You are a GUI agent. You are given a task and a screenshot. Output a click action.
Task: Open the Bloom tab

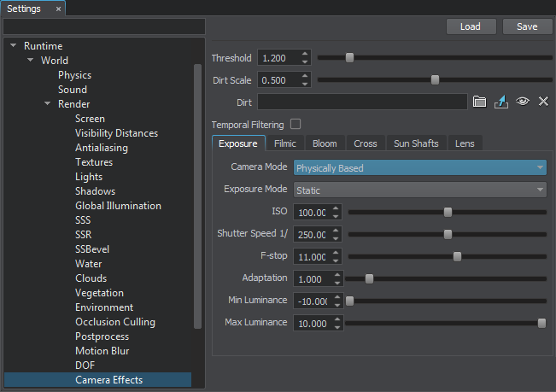tap(324, 143)
